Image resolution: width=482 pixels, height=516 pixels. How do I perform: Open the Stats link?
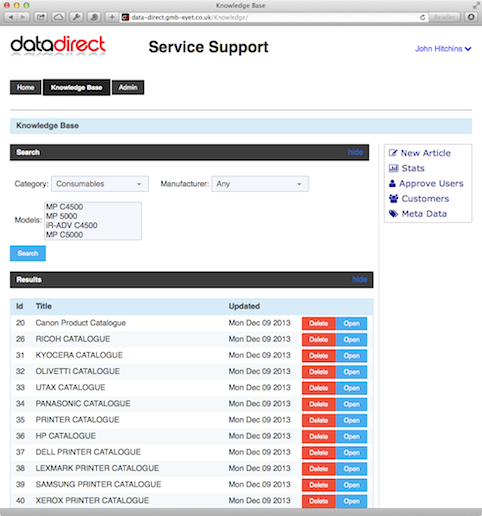coord(413,168)
